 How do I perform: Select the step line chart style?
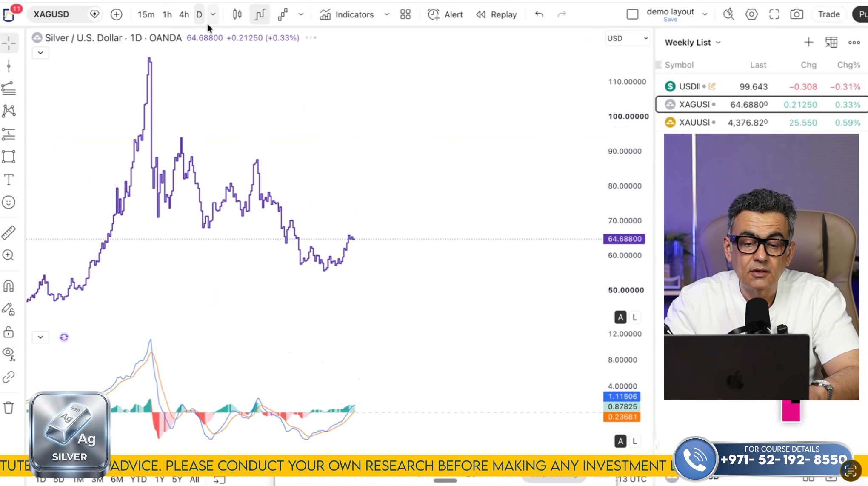pyautogui.click(x=260, y=14)
